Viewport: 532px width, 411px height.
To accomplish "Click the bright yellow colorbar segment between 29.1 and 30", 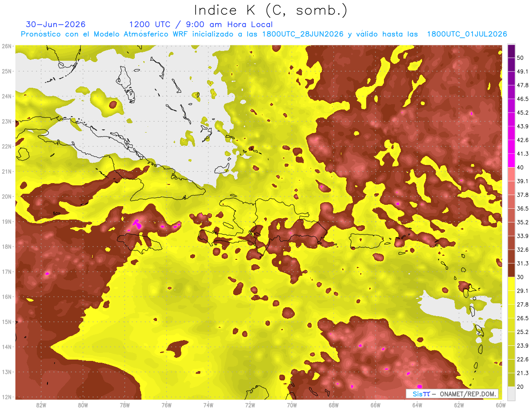I will pos(511,284).
